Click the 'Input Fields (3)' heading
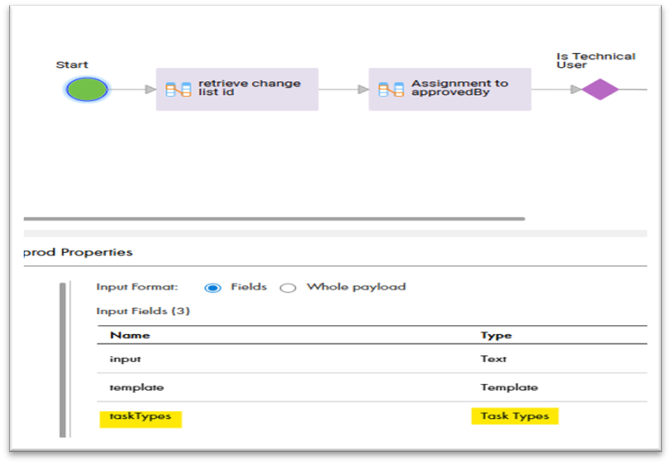The height and width of the screenshot is (464, 671). 143,311
